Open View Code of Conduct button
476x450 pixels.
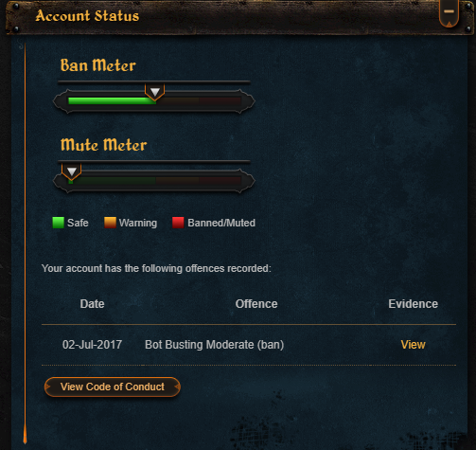113,387
